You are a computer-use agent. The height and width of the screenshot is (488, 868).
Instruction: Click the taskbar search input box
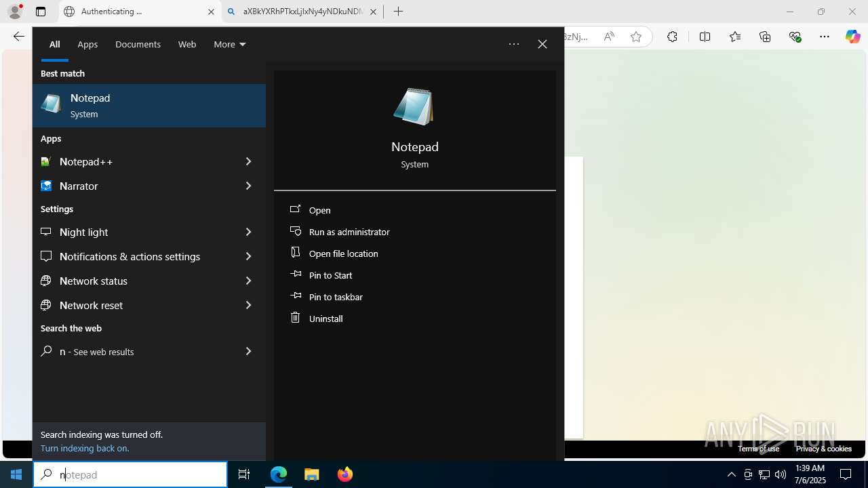click(x=130, y=474)
